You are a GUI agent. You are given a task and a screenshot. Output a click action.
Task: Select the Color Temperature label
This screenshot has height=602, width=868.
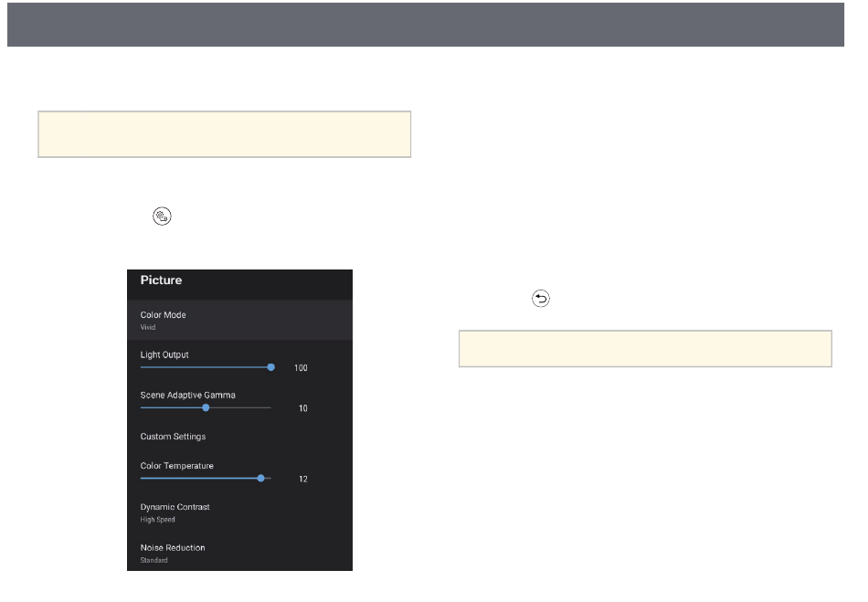(x=176, y=466)
